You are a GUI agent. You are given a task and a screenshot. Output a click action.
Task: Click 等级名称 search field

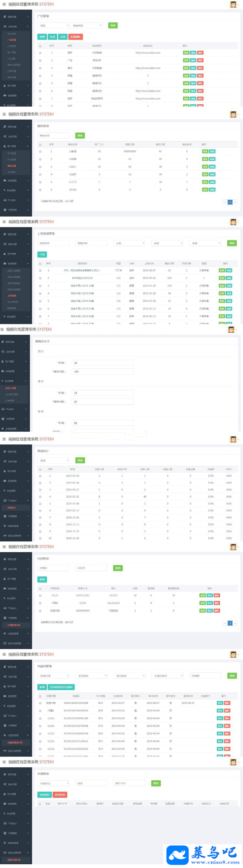pos(53,136)
